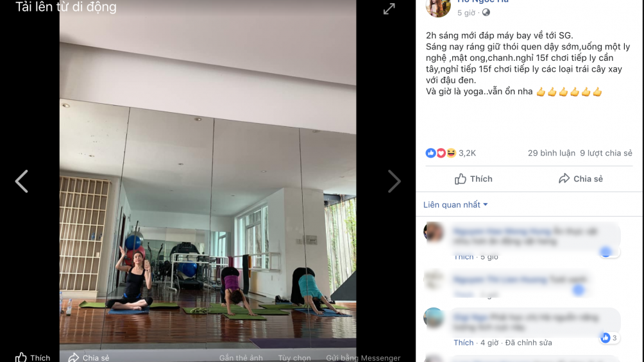Open Liên quan nhất comment sort dropdown
This screenshot has height=362, width=644.
pyautogui.click(x=455, y=204)
